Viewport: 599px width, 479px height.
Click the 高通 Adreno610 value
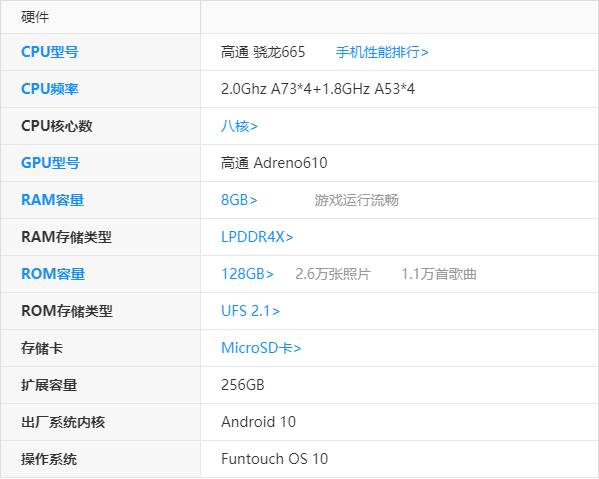pos(274,163)
